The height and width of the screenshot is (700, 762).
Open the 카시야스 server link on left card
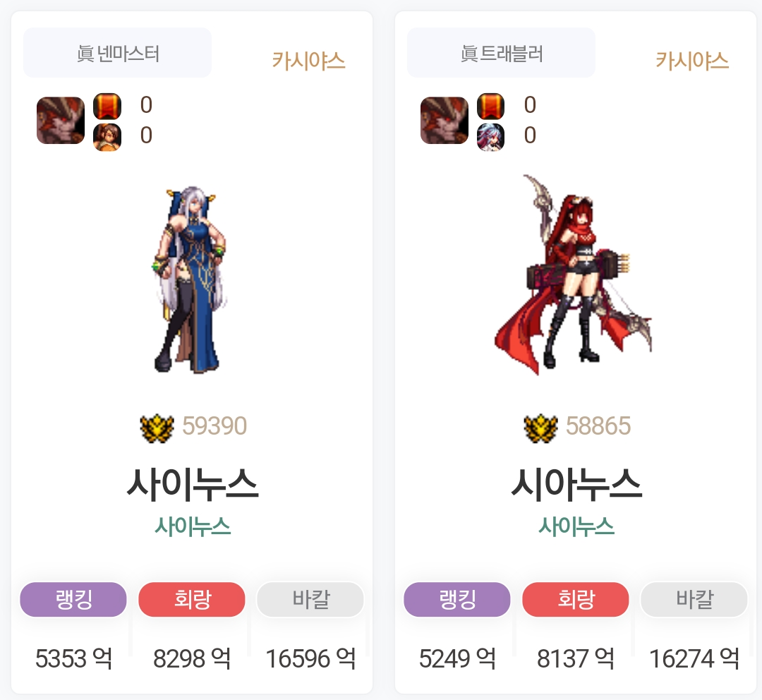coord(308,61)
